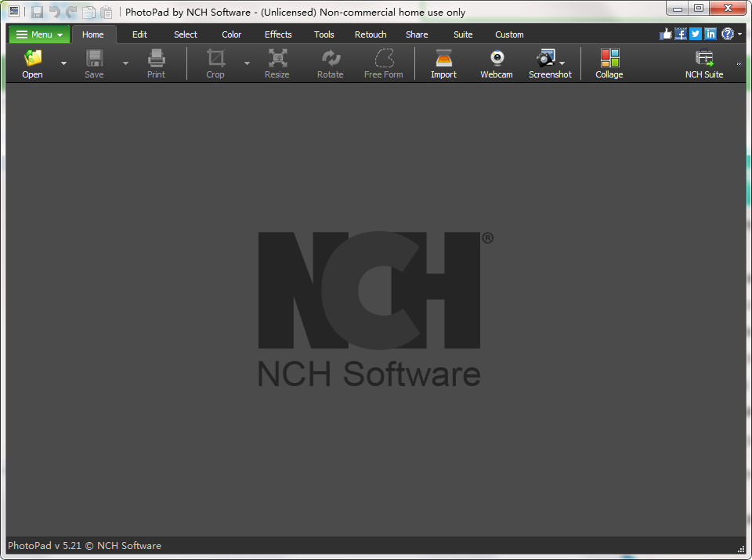Expand the Screenshot dropdown arrow
Image resolution: width=752 pixels, height=560 pixels.
click(562, 63)
